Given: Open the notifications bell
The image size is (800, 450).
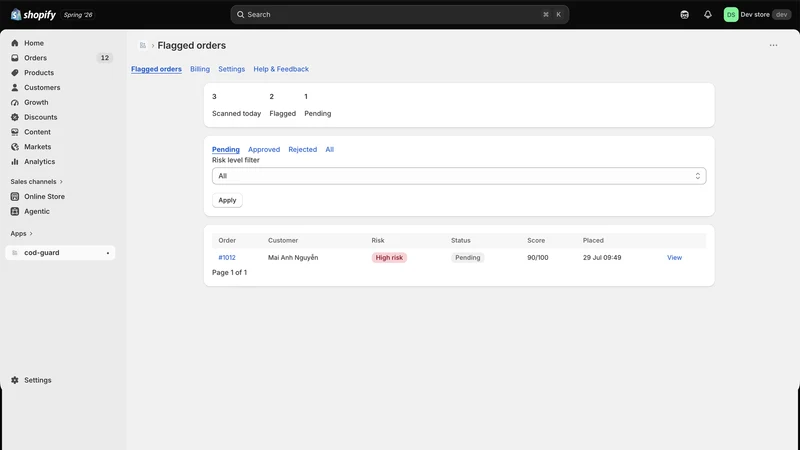Looking at the screenshot, I should [708, 15].
